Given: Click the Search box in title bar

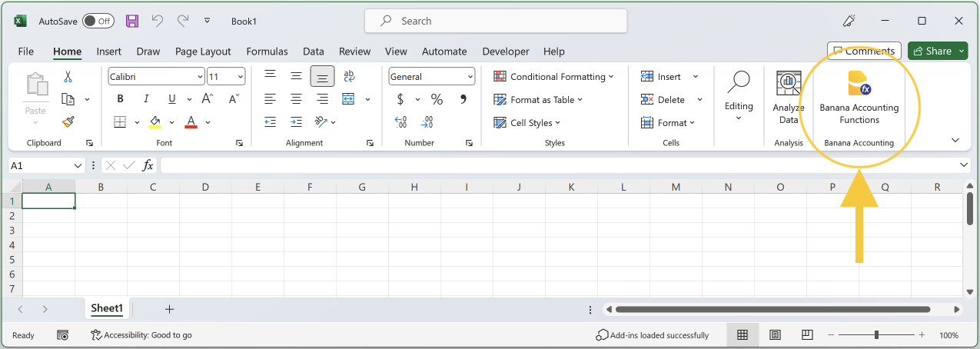Looking at the screenshot, I should coord(496,21).
